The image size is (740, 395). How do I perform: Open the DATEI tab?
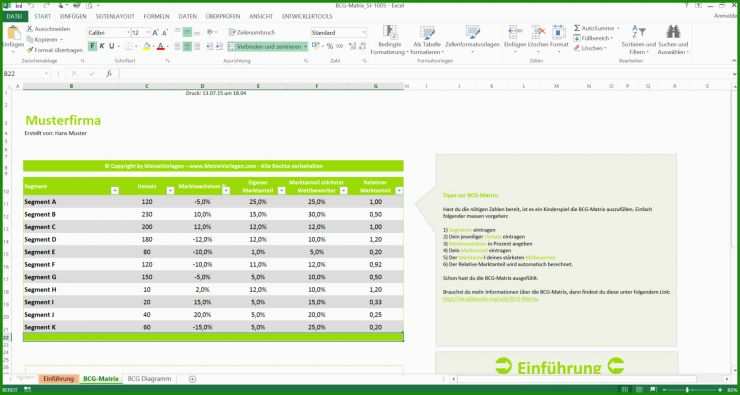click(x=14, y=16)
